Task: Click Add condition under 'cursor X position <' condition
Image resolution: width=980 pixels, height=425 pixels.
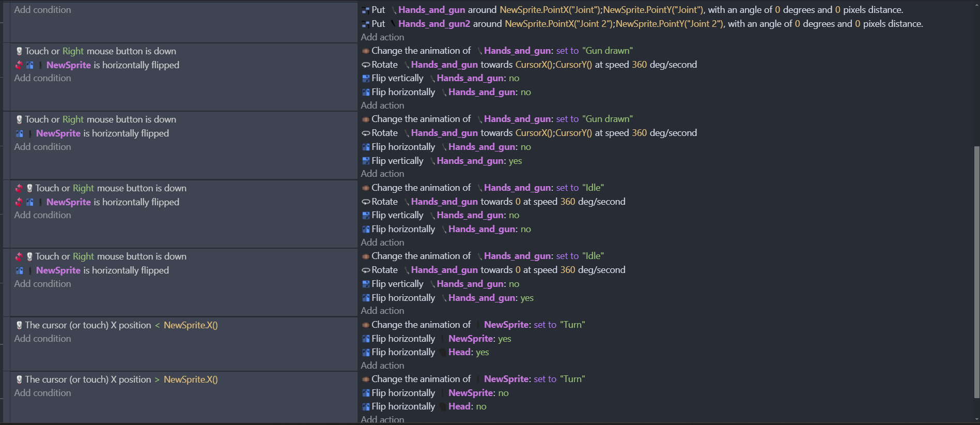Action: pyautogui.click(x=42, y=339)
